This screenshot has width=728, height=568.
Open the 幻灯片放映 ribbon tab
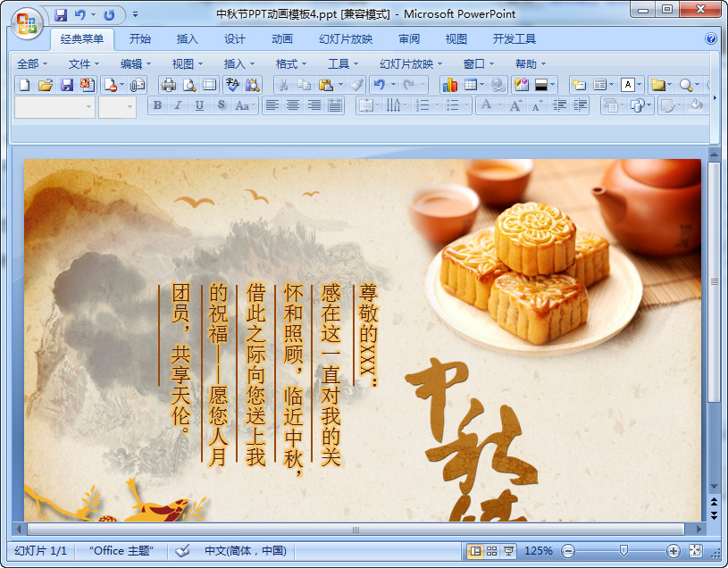pos(346,39)
